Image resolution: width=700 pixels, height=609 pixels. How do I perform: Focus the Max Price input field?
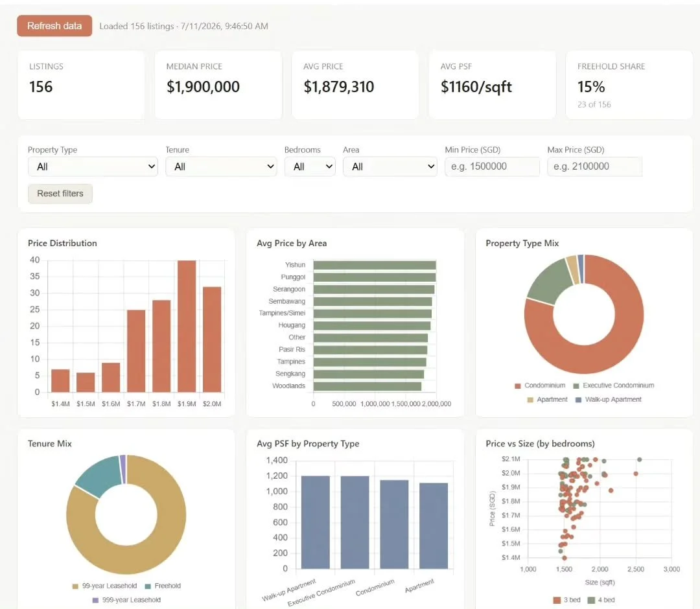coord(594,167)
